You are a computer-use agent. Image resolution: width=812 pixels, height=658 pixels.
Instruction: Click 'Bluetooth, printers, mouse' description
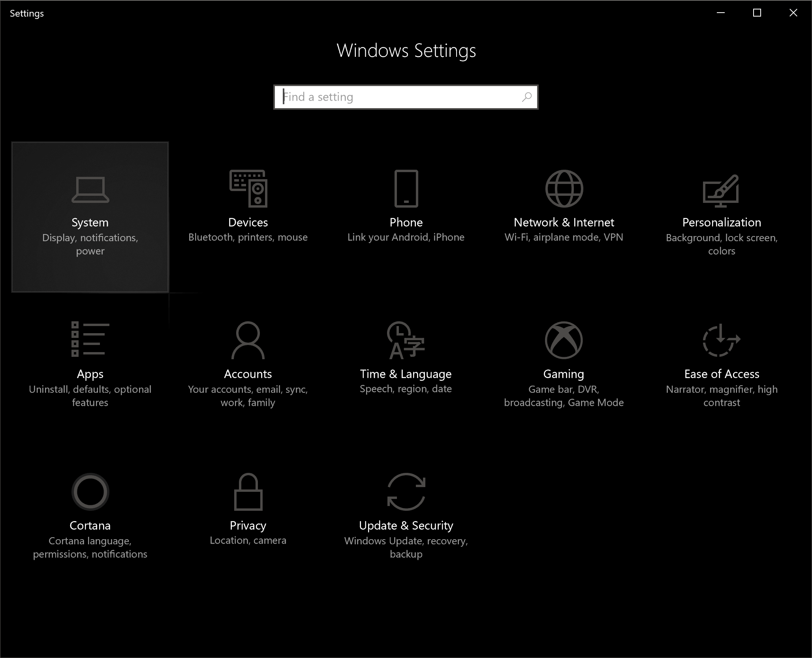(x=248, y=237)
